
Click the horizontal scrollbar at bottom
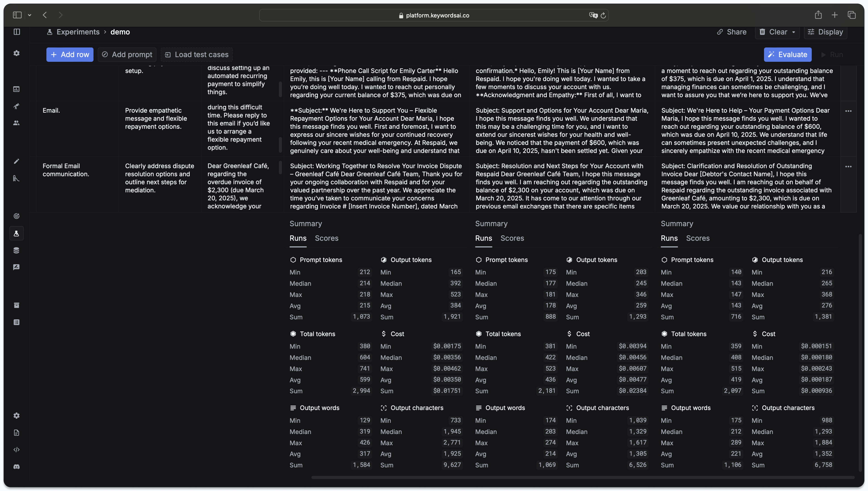point(583,478)
